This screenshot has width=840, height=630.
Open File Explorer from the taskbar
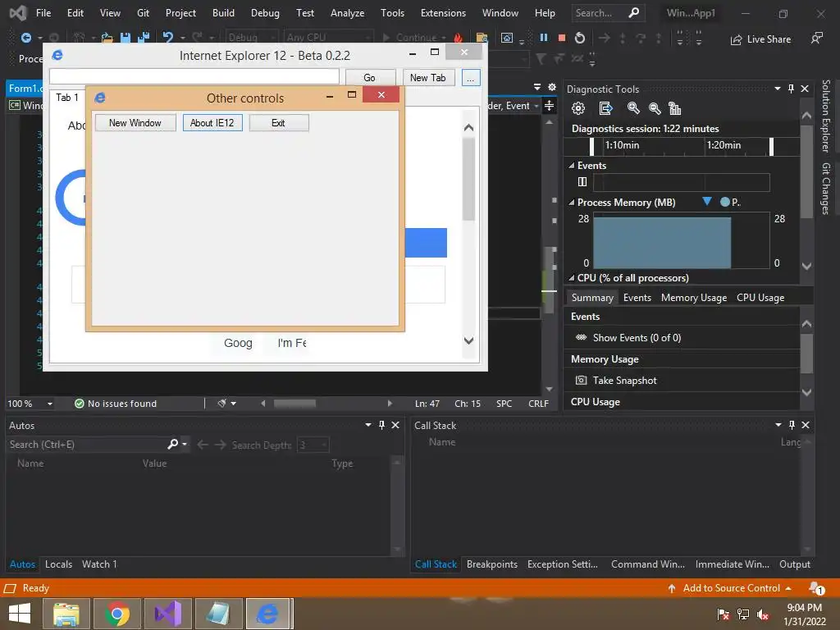point(66,614)
